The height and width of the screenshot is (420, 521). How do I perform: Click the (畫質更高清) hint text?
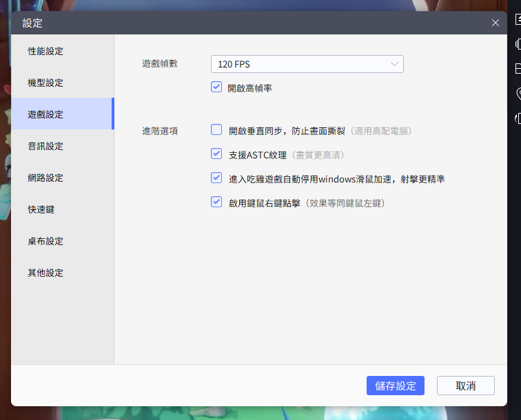coord(318,155)
